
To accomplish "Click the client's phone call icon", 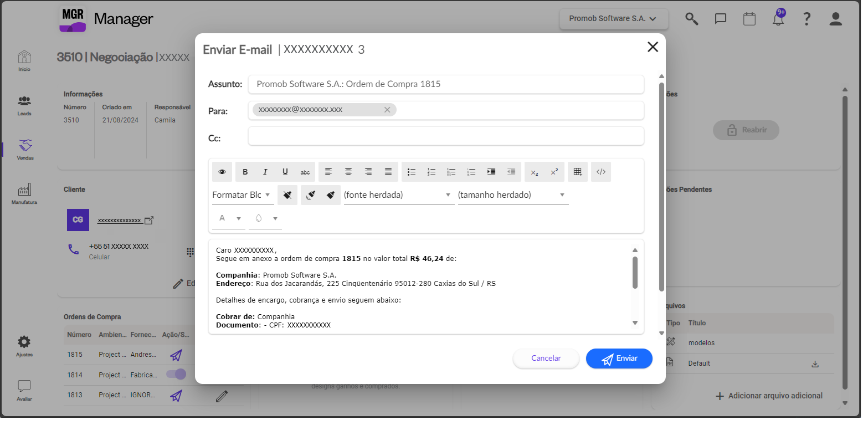I will (73, 249).
